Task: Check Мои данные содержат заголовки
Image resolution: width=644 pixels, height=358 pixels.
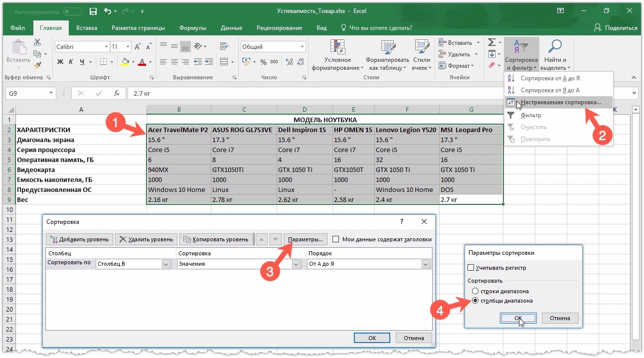Action: click(335, 239)
